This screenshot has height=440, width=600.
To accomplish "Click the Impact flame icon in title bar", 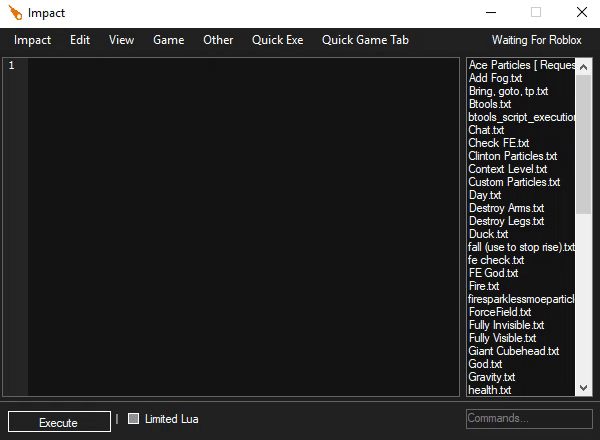I will point(15,13).
